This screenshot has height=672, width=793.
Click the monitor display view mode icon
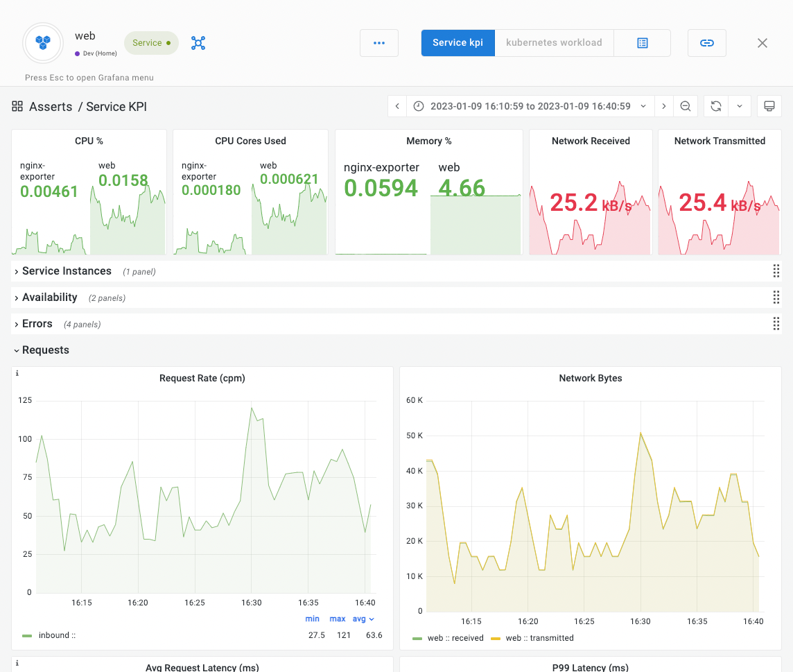click(x=769, y=106)
